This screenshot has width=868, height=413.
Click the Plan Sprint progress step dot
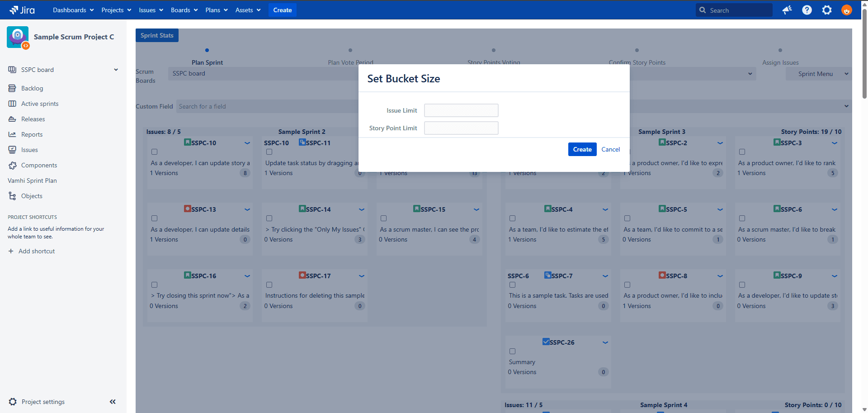pos(207,50)
